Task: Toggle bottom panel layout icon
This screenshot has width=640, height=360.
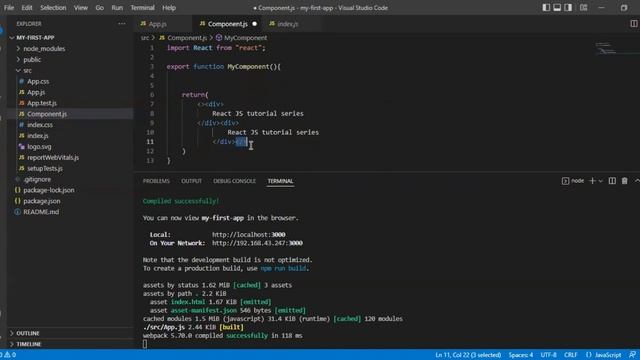Action: coord(557,8)
